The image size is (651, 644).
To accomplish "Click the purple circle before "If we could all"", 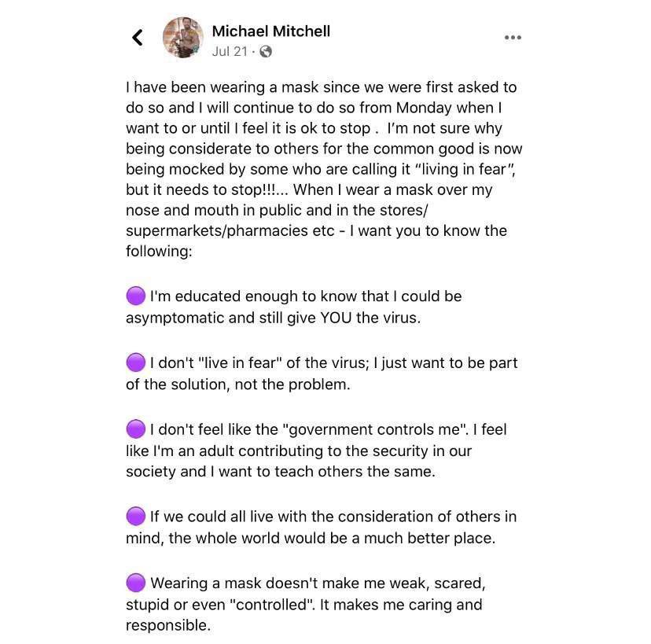I will 136,517.
